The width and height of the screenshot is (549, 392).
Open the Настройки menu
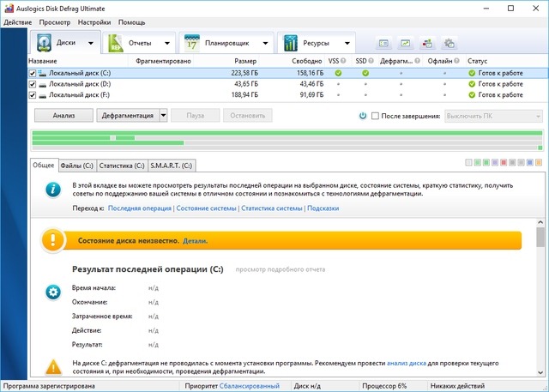(x=93, y=21)
